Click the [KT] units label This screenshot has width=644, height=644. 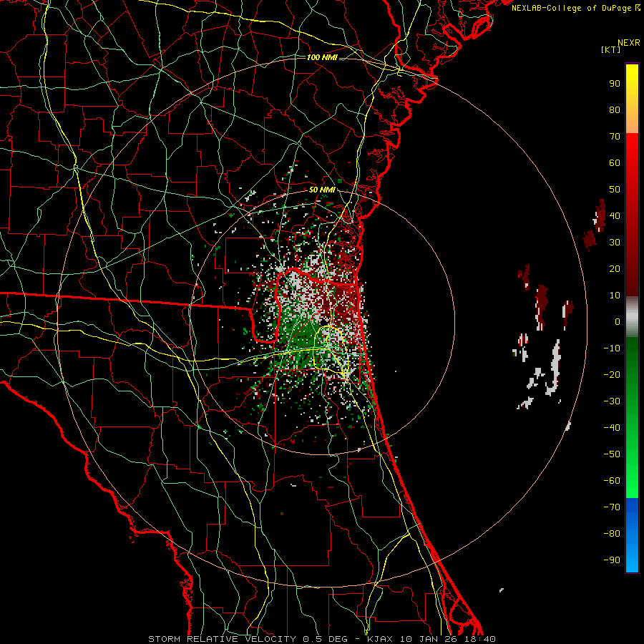pos(611,49)
